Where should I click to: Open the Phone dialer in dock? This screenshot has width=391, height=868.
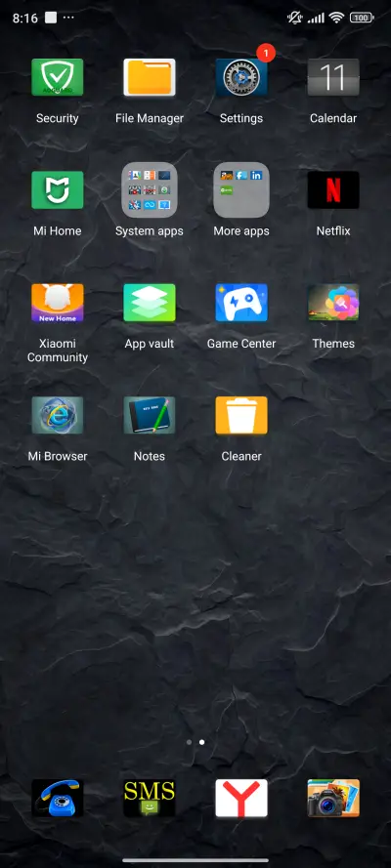[58, 799]
